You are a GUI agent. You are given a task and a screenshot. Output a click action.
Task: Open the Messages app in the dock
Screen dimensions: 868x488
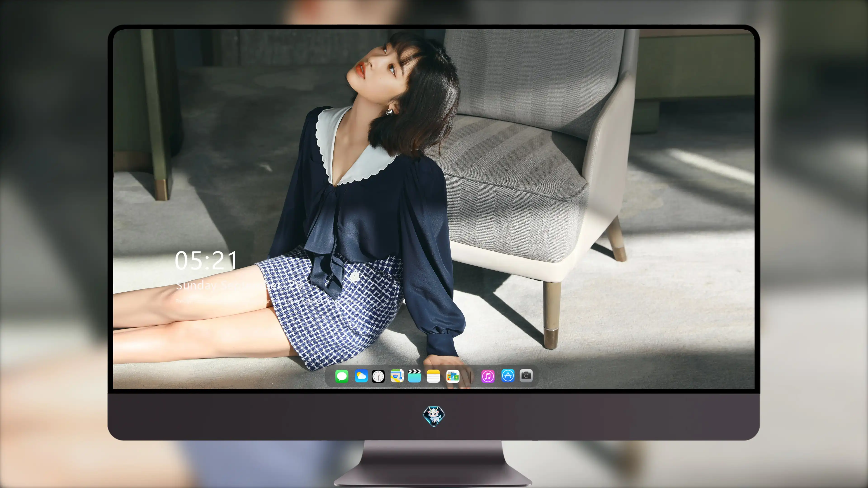point(342,376)
